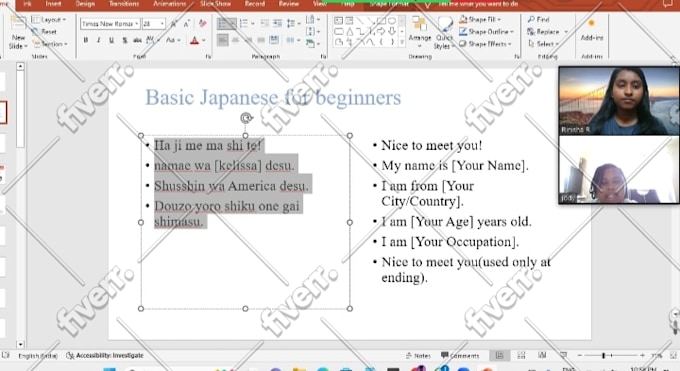Image resolution: width=680 pixels, height=371 pixels.
Task: Click the Find button
Action: (539, 20)
